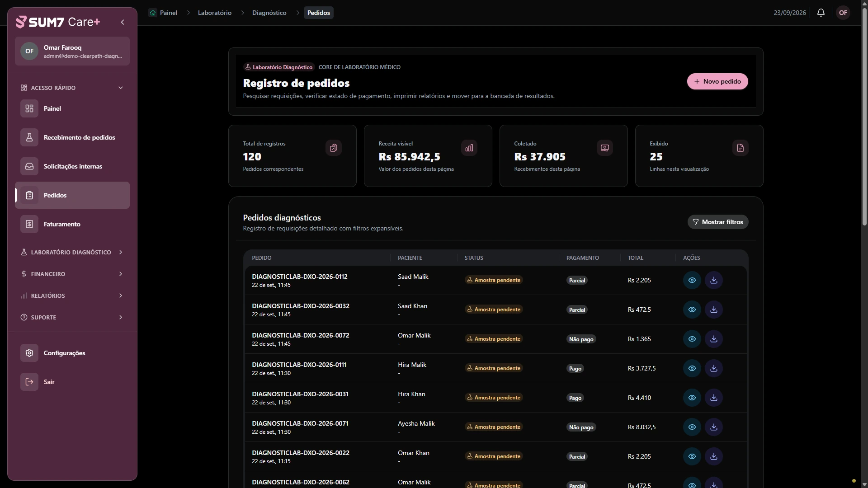Image resolution: width=868 pixels, height=488 pixels.
Task: Expand the Financeiro sidebar section
Action: 72,274
